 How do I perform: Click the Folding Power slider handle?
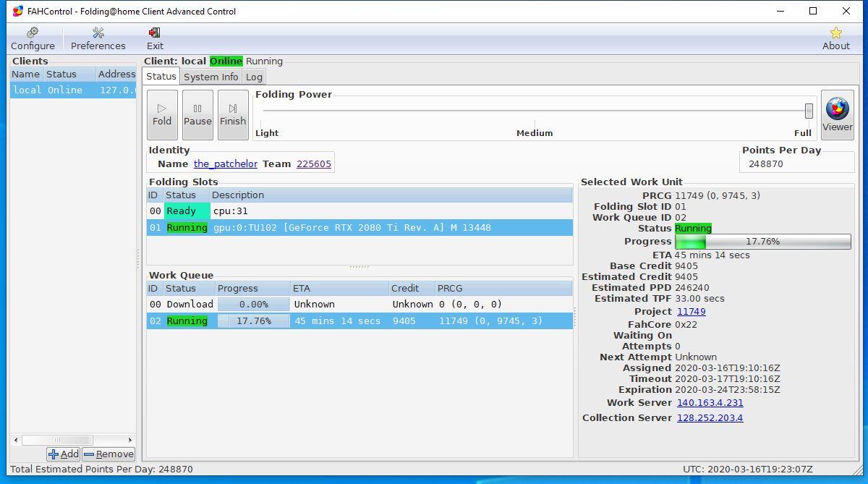[x=809, y=111]
